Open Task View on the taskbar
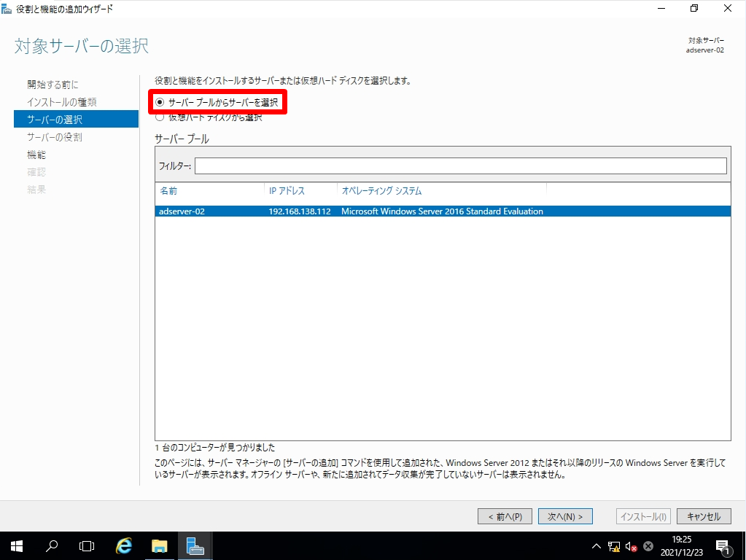The width and height of the screenshot is (746, 560). tap(87, 546)
